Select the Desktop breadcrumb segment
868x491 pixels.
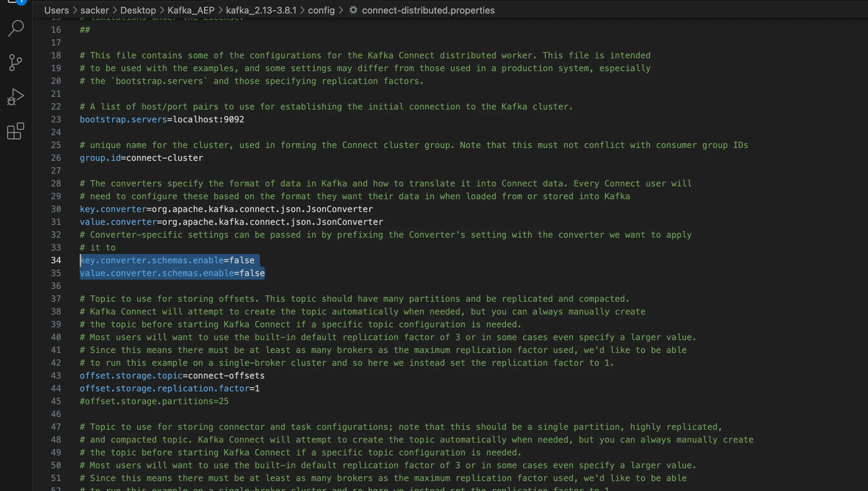click(x=138, y=10)
